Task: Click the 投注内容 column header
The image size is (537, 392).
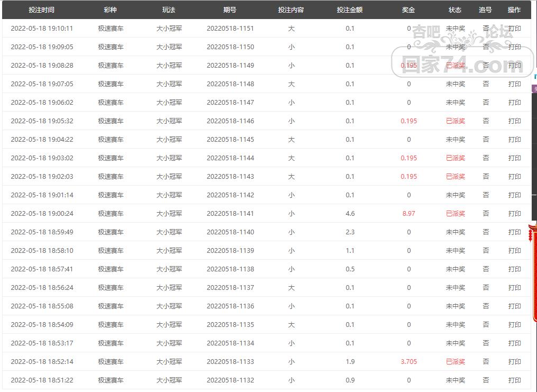Action: [x=291, y=10]
